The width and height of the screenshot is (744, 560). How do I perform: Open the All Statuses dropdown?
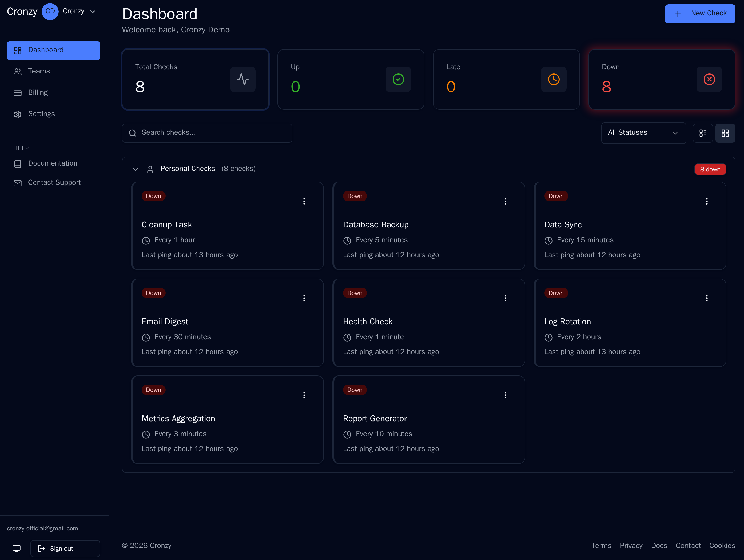point(643,133)
